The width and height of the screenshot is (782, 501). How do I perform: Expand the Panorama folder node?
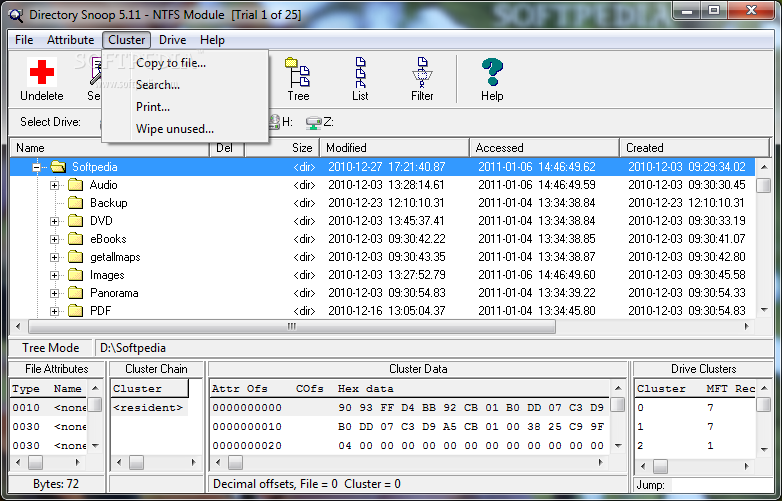click(x=54, y=293)
